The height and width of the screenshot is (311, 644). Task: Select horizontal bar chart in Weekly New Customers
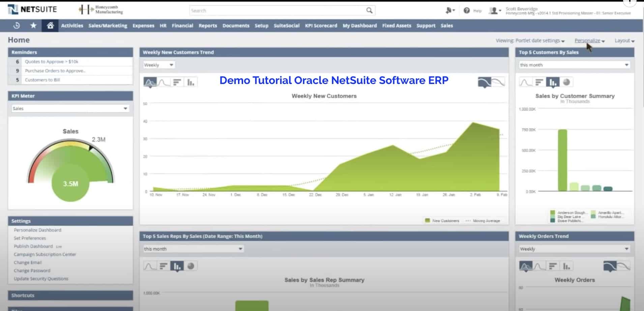click(177, 82)
